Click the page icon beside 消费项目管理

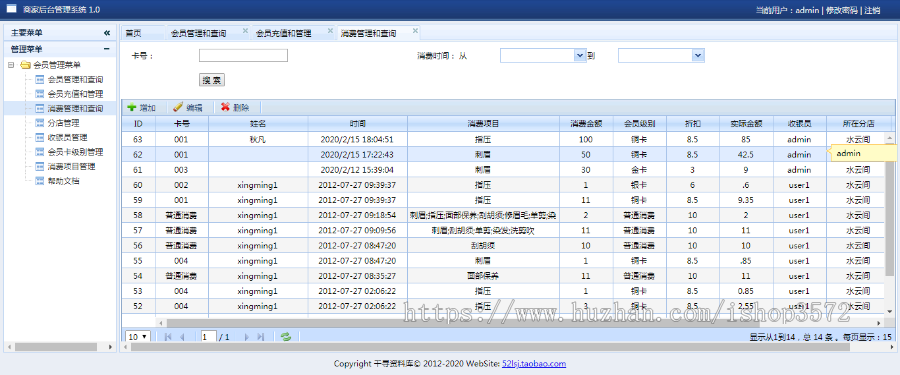pyautogui.click(x=40, y=167)
